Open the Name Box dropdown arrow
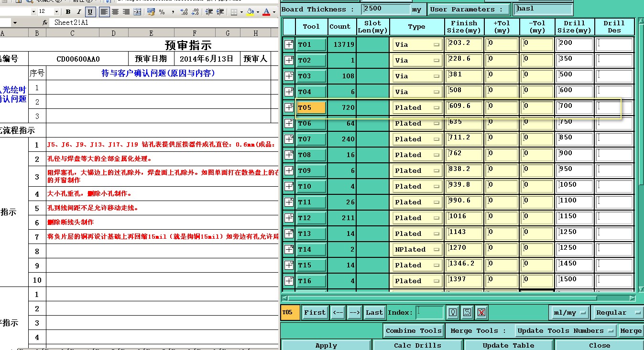Viewport: 644px width, 350px height. point(15,23)
